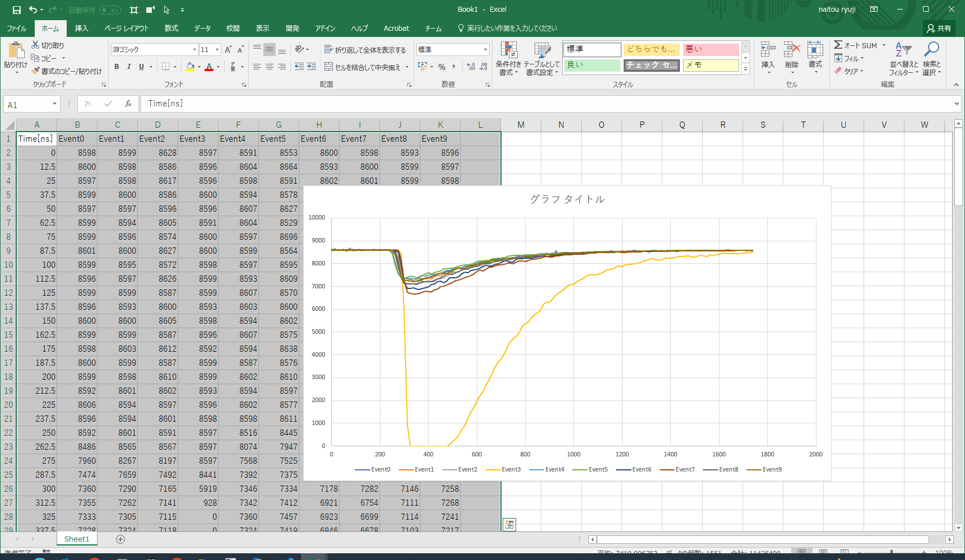This screenshot has width=965, height=560.
Task: Toggle bold formatting
Action: [x=117, y=67]
